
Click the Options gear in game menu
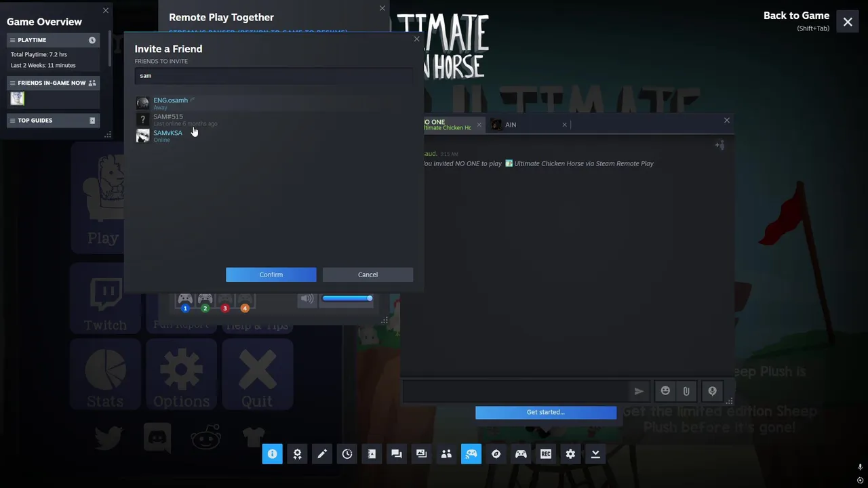pos(181,375)
